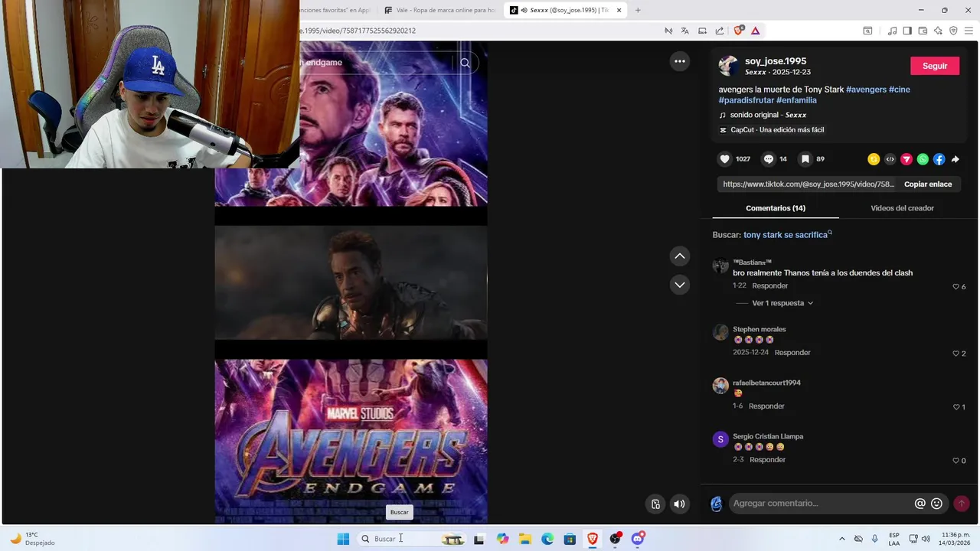The width and height of the screenshot is (980, 551).
Task: Open sonido original music link
Action: coord(768,115)
